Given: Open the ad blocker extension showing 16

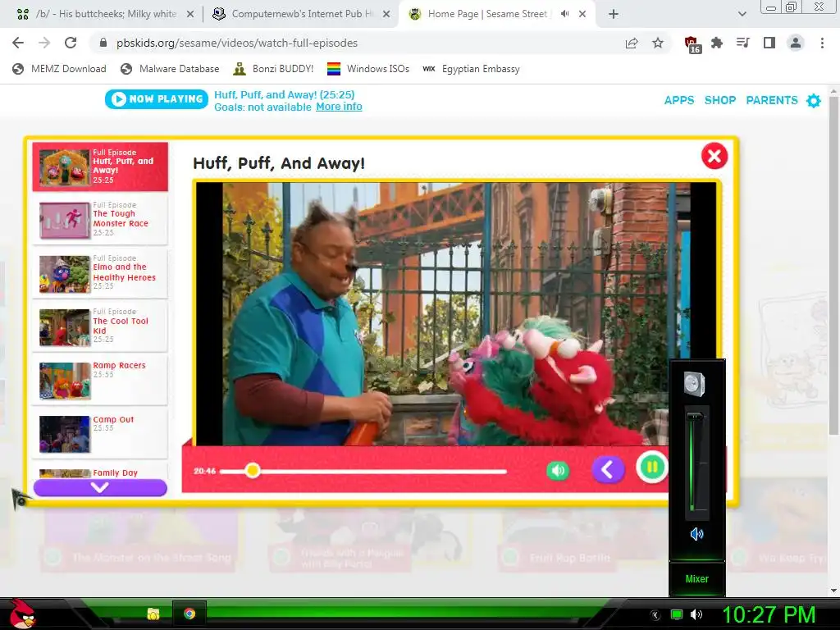Looking at the screenshot, I should click(692, 44).
